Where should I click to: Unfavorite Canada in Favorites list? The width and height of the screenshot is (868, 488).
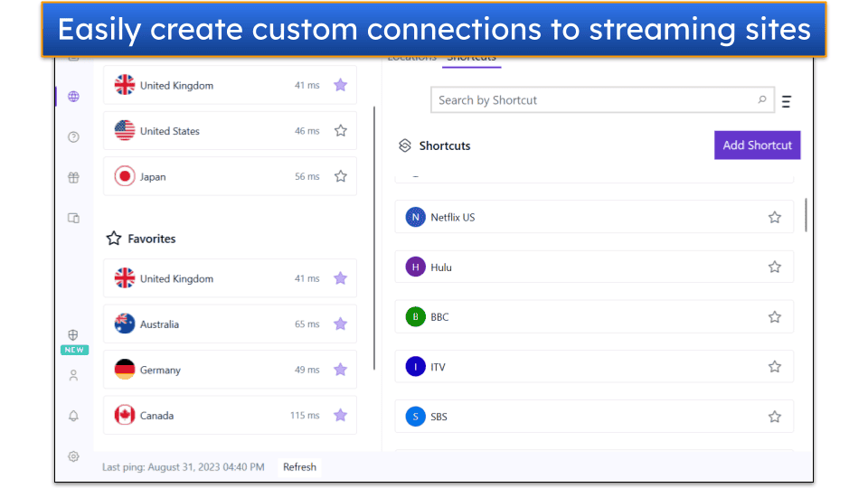[x=340, y=416]
